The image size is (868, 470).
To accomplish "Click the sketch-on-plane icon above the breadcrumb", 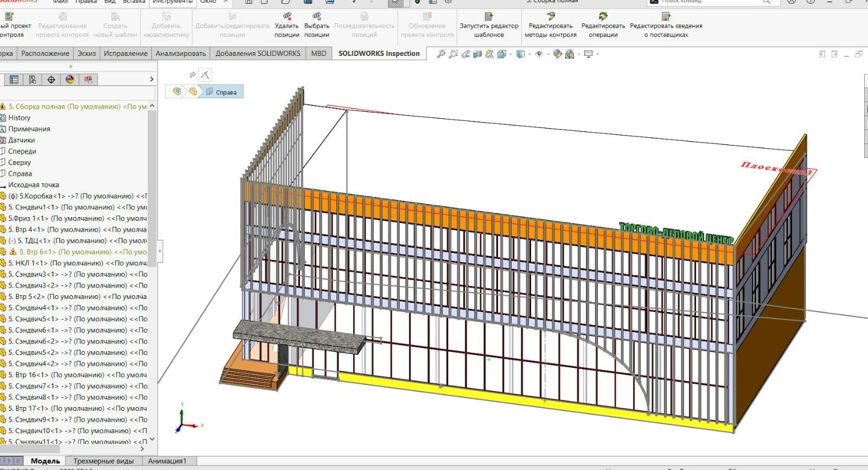I will pos(205,75).
